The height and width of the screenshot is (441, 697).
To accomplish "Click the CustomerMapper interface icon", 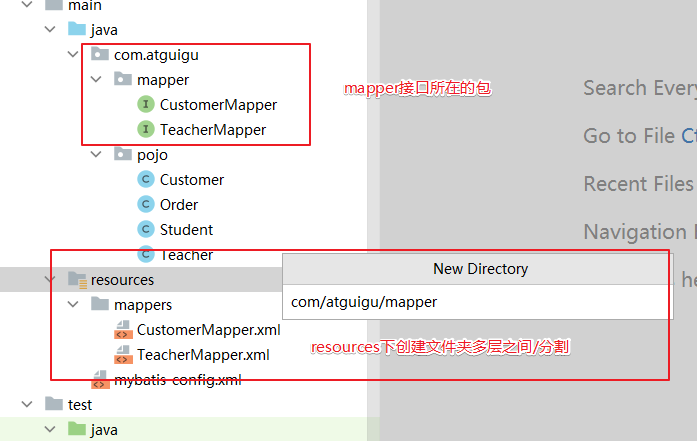I will tap(146, 104).
